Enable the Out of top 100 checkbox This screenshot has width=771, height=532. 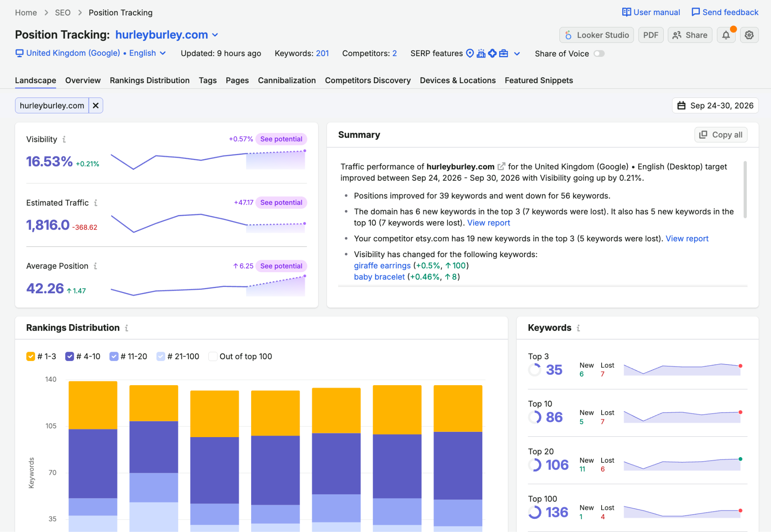coord(213,356)
